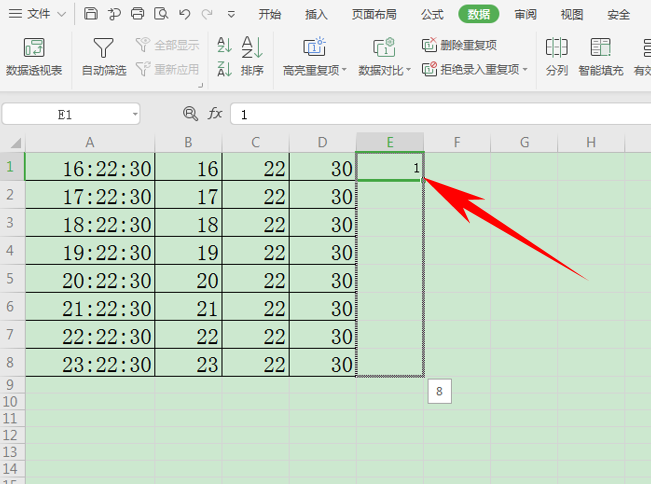Image resolution: width=651 pixels, height=484 pixels.
Task: Select column B header
Action: [188, 142]
